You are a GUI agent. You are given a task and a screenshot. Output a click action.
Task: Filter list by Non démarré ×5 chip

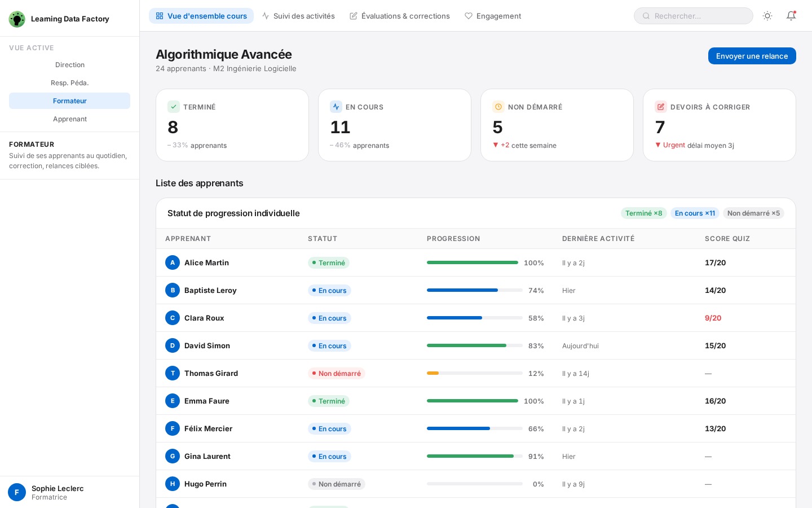(x=753, y=213)
